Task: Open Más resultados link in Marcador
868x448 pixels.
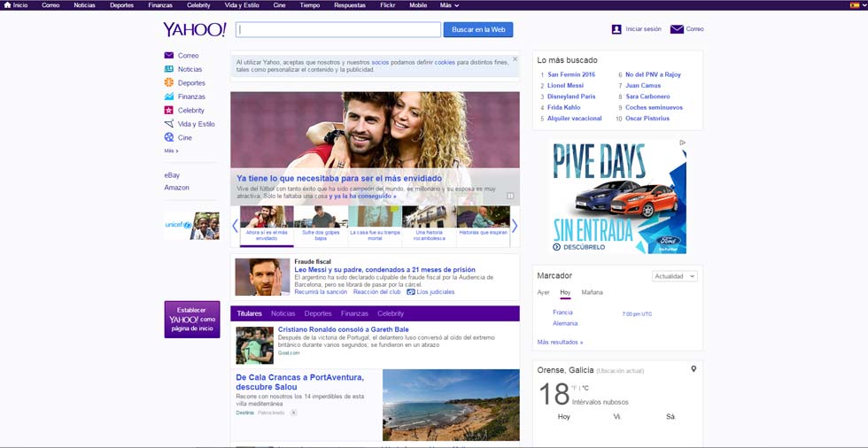Action: 560,342
